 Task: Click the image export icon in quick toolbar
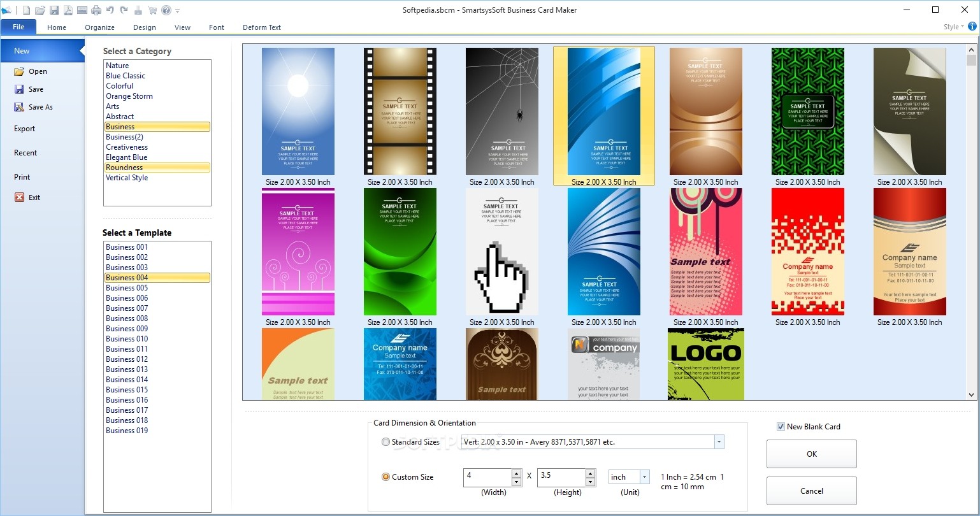82,10
